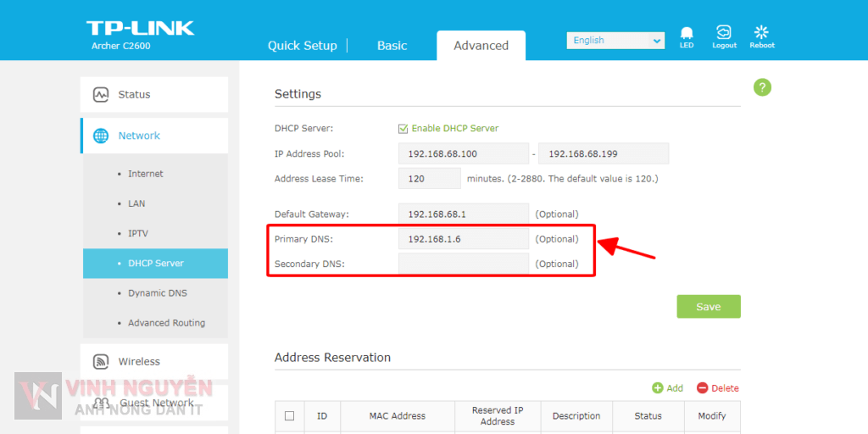This screenshot has height=434, width=868.
Task: Switch to the Quick Setup tab
Action: point(302,46)
